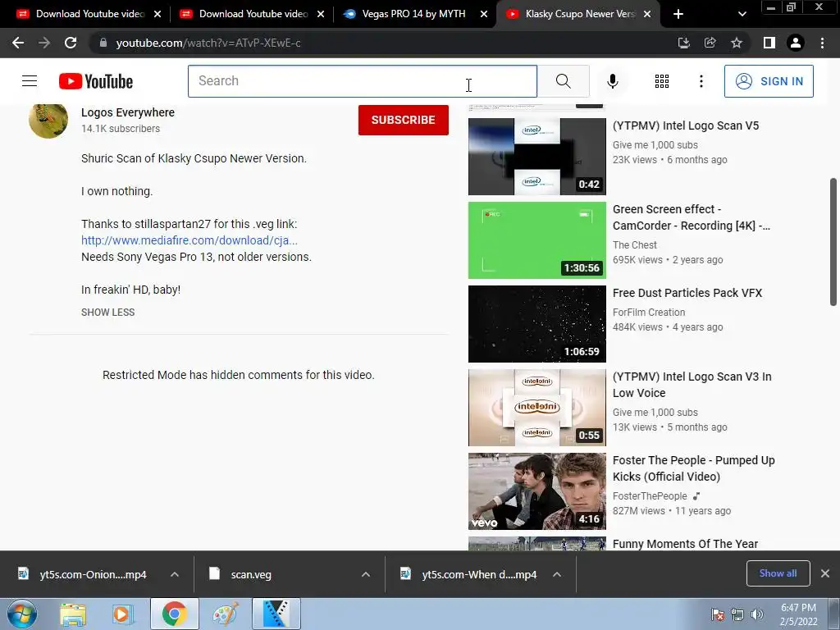Image resolution: width=840 pixels, height=630 pixels.
Task: Close the Klasky Csupo tab
Action: tap(647, 14)
